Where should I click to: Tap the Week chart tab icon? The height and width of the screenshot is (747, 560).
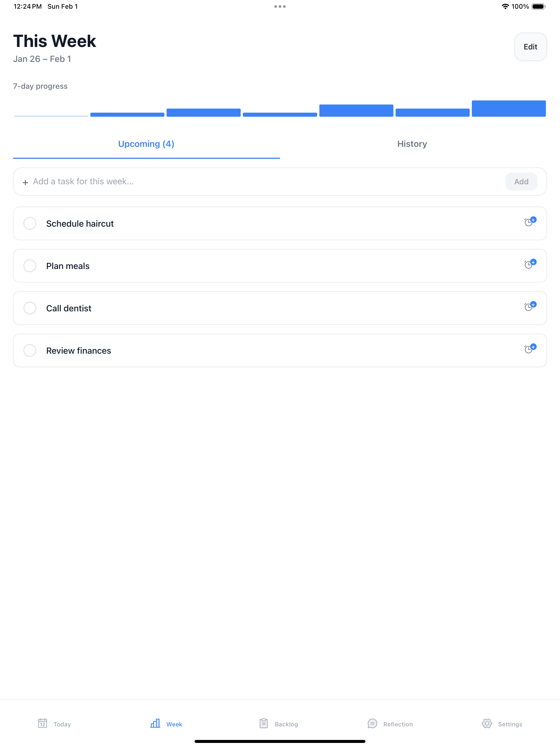click(155, 723)
